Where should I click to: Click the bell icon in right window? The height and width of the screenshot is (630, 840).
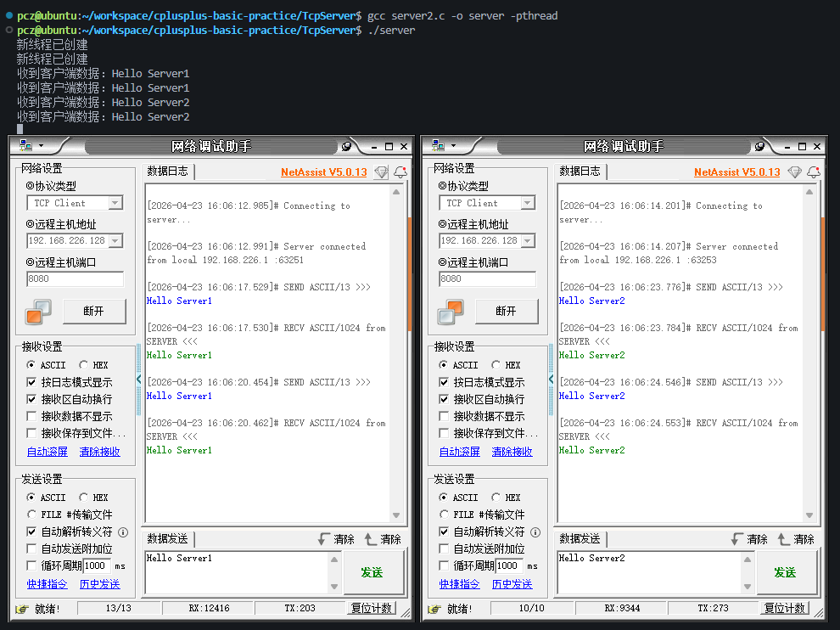[x=813, y=172]
